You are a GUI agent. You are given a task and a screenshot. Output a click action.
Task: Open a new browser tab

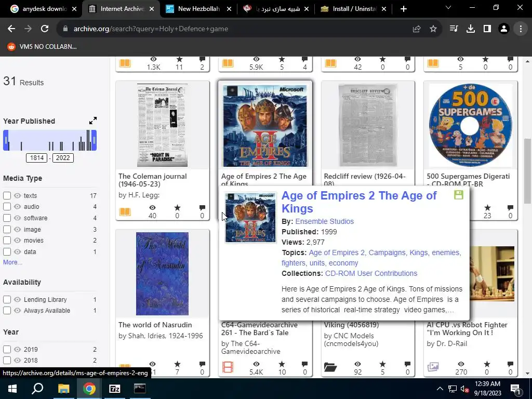pos(403,9)
